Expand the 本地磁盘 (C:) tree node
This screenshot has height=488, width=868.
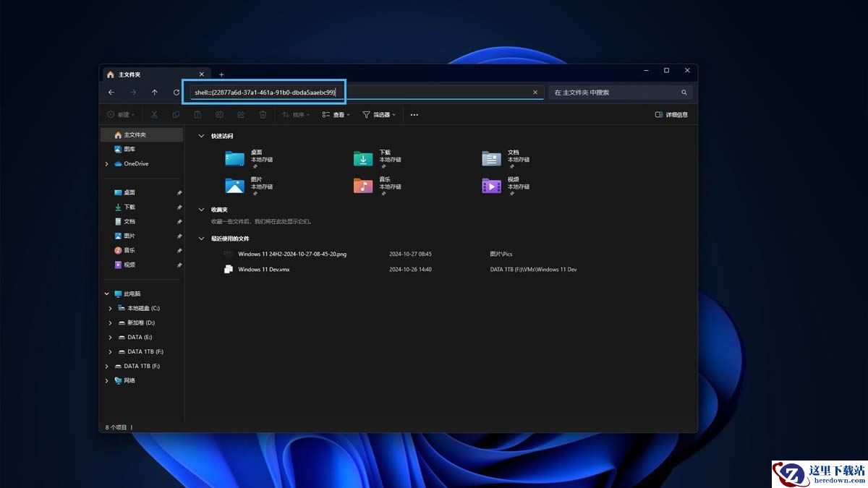[x=110, y=309]
